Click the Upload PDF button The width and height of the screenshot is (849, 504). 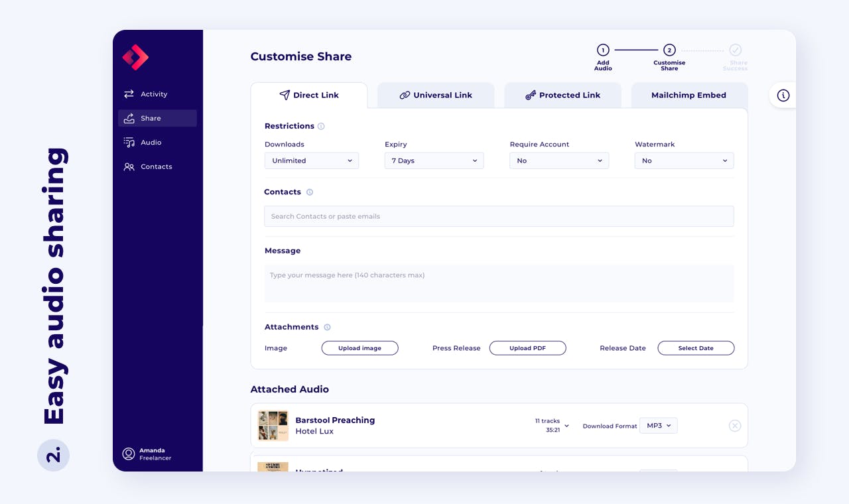pos(528,348)
